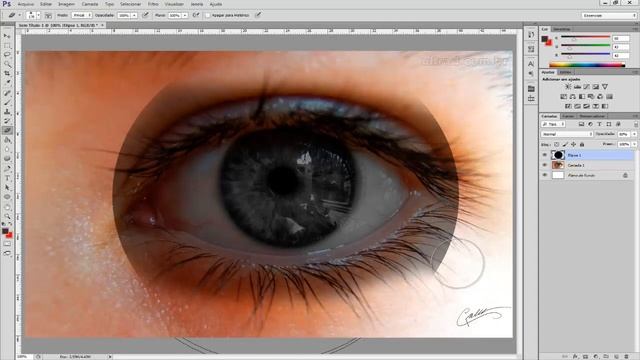Open layer Opacidade dropdown arrow
The width and height of the screenshot is (640, 360).
pyautogui.click(x=634, y=134)
